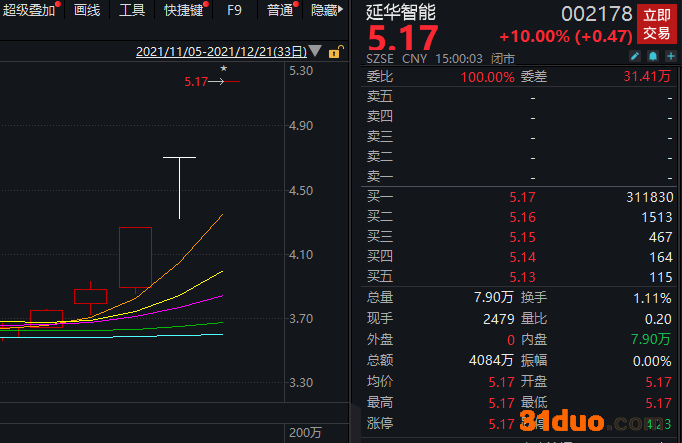Image resolution: width=682 pixels, height=443 pixels.
Task: Select the 买一 bid price 5.17 row
Action: click(x=522, y=197)
